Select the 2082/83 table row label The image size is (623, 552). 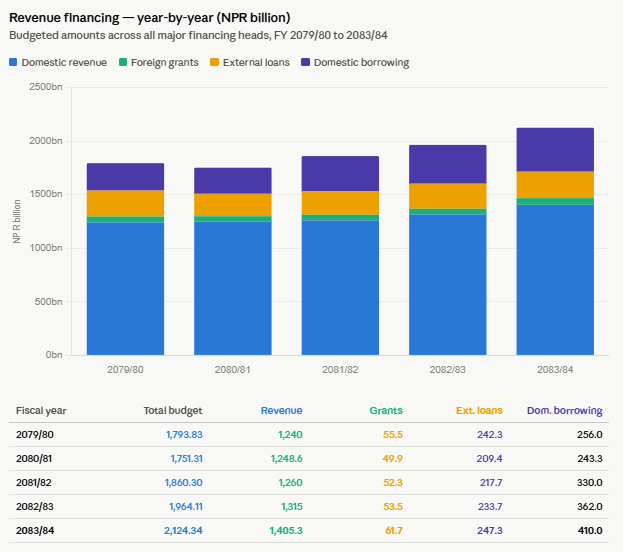pyautogui.click(x=35, y=507)
